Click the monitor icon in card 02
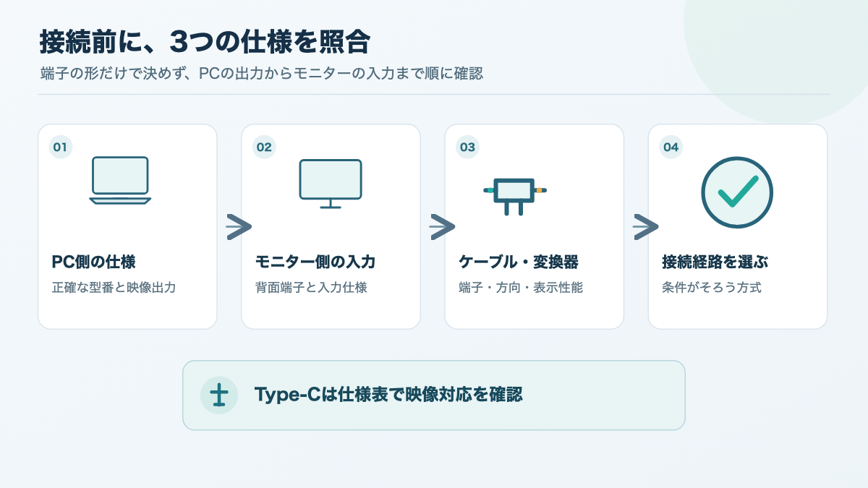 [331, 184]
